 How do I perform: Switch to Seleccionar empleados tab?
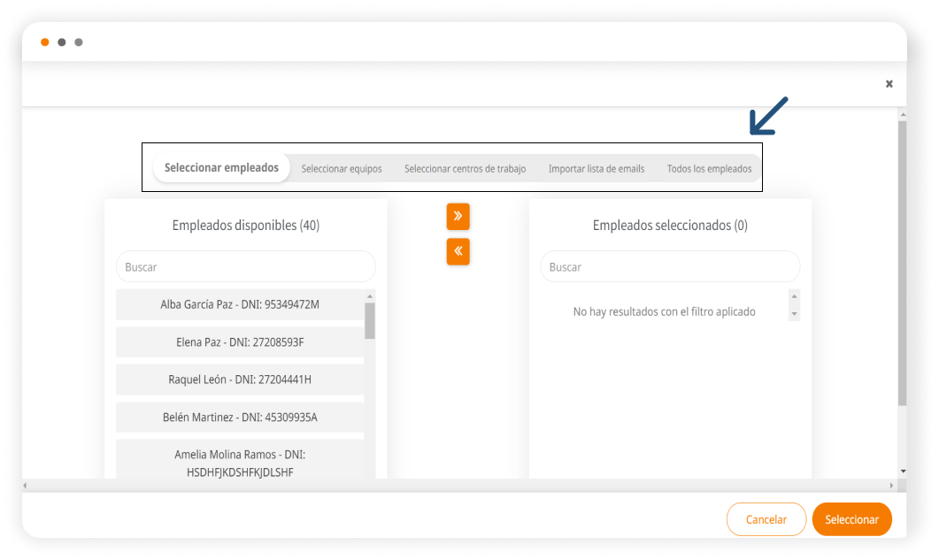[x=221, y=168]
